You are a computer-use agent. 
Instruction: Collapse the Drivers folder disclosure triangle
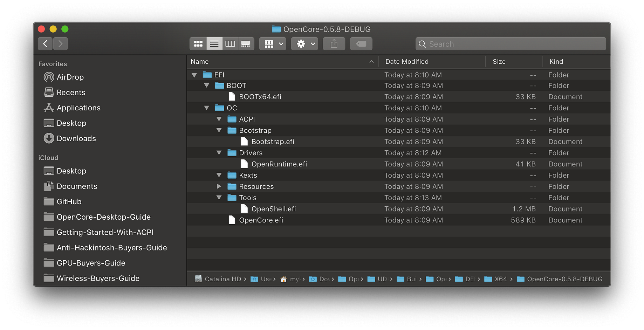point(219,153)
